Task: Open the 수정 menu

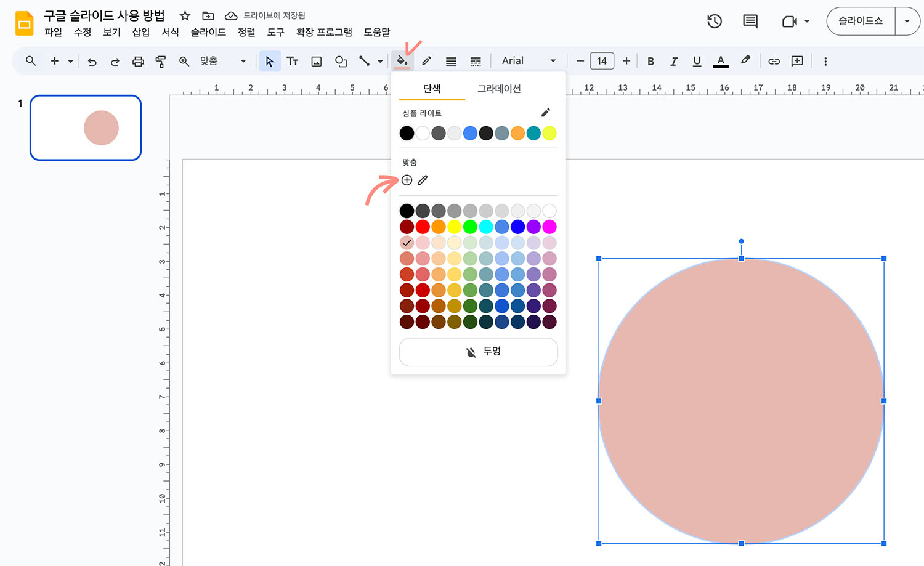Action: click(x=83, y=32)
